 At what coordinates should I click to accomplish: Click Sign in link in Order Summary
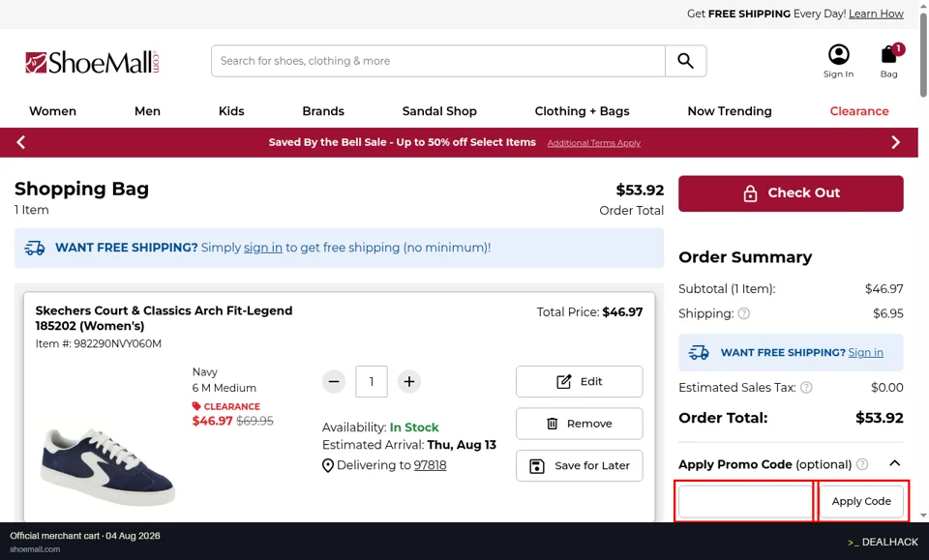[865, 353]
